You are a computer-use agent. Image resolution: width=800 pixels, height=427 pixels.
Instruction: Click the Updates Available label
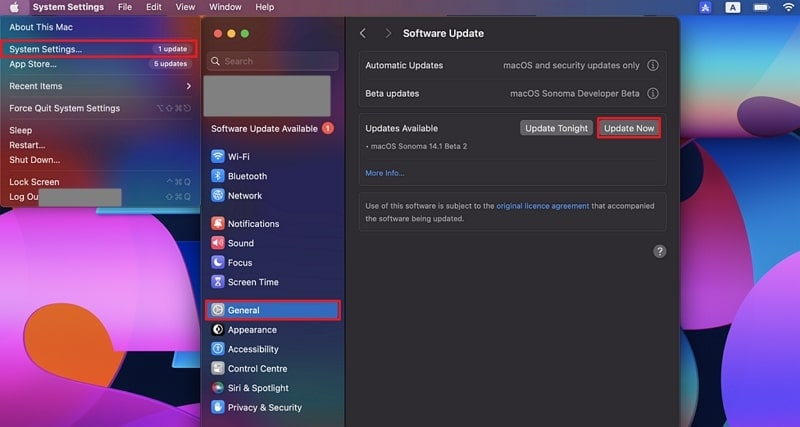pos(402,128)
